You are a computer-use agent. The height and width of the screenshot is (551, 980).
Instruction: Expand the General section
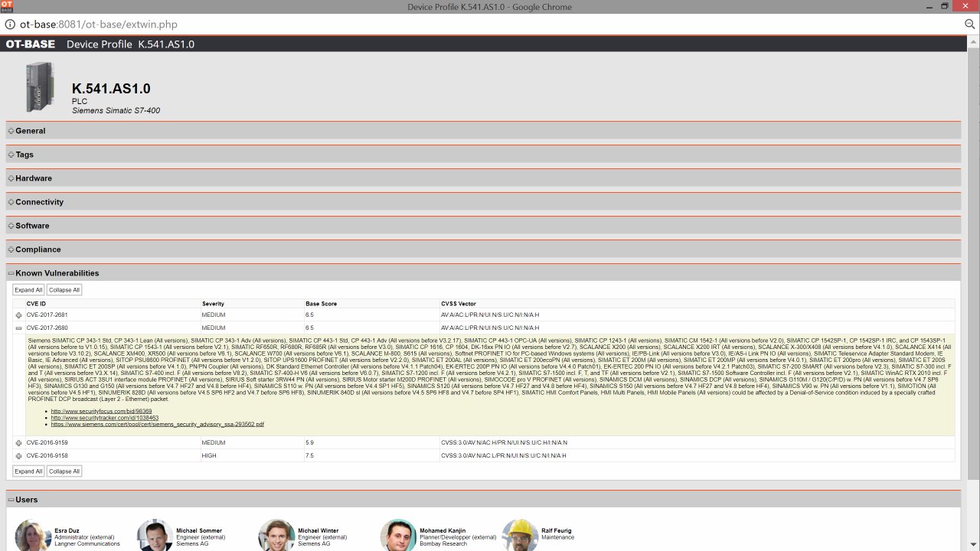click(x=11, y=131)
